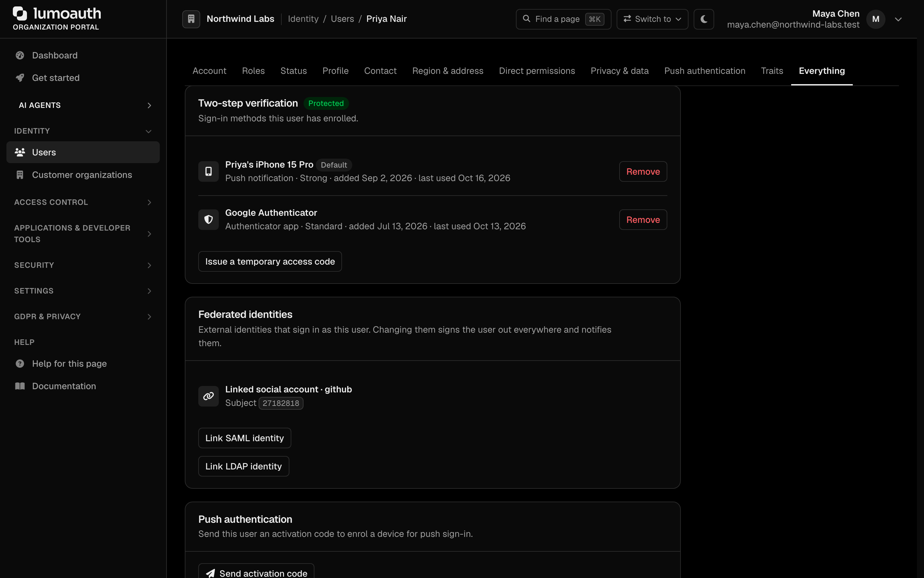Click the Two-step verification heading
This screenshot has width=924, height=578.
coord(248,103)
